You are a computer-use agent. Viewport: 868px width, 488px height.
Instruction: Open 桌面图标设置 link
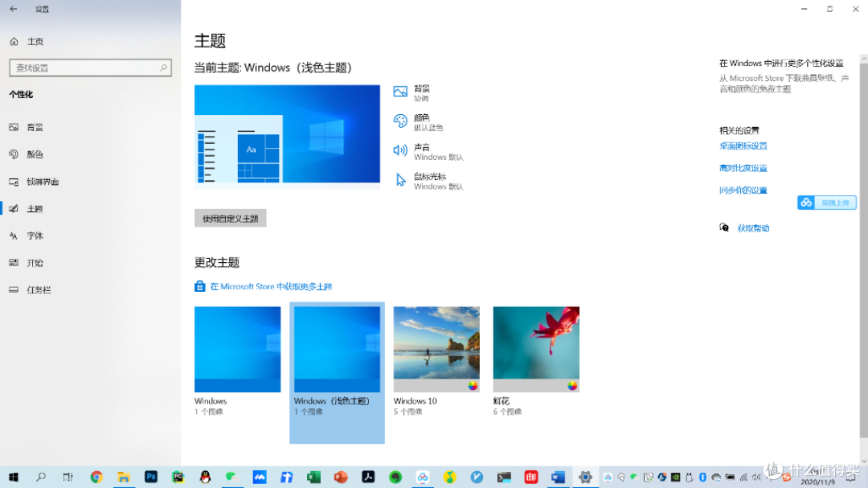pyautogui.click(x=743, y=146)
